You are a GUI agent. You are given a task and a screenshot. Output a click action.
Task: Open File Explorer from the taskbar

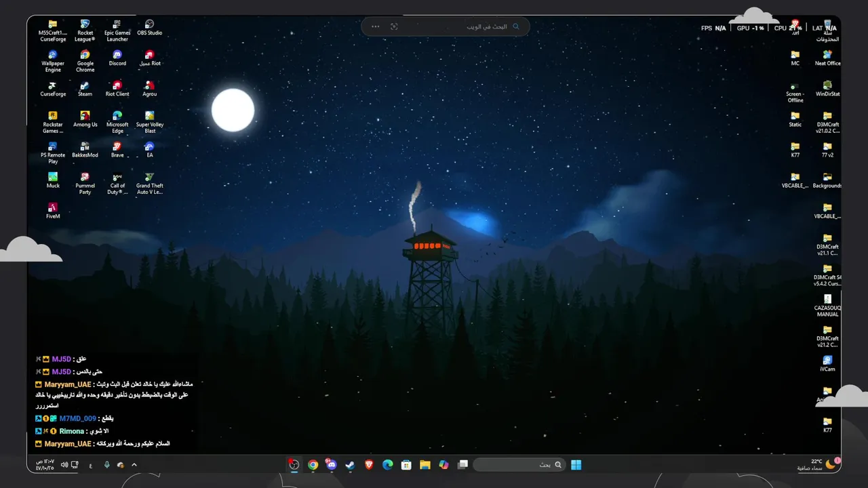[x=425, y=464]
